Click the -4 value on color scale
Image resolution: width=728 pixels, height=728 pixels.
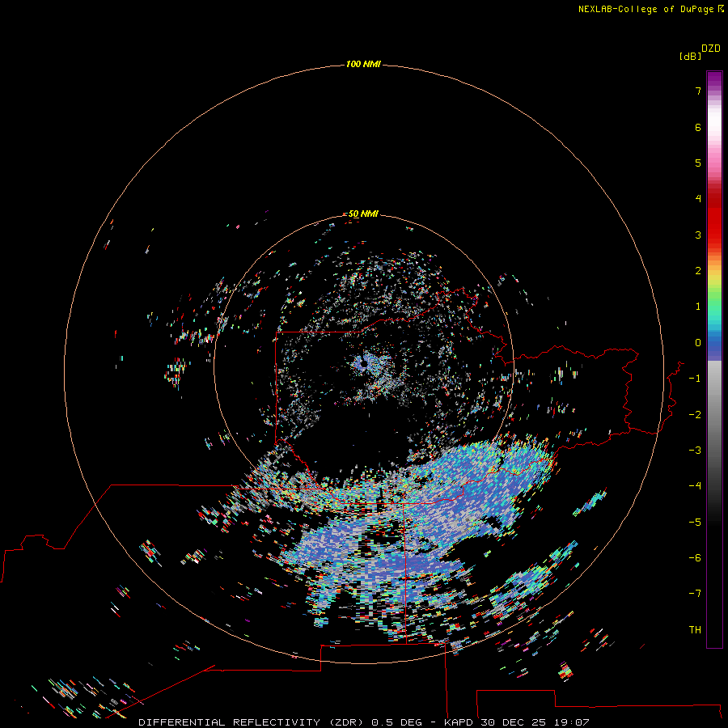tap(695, 485)
